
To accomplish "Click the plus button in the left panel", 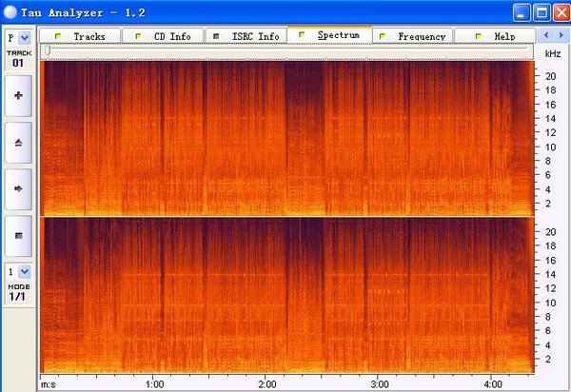I will coord(19,96).
